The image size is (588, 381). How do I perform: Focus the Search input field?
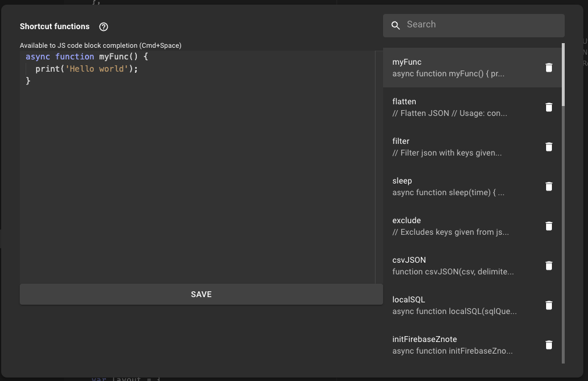click(x=474, y=26)
